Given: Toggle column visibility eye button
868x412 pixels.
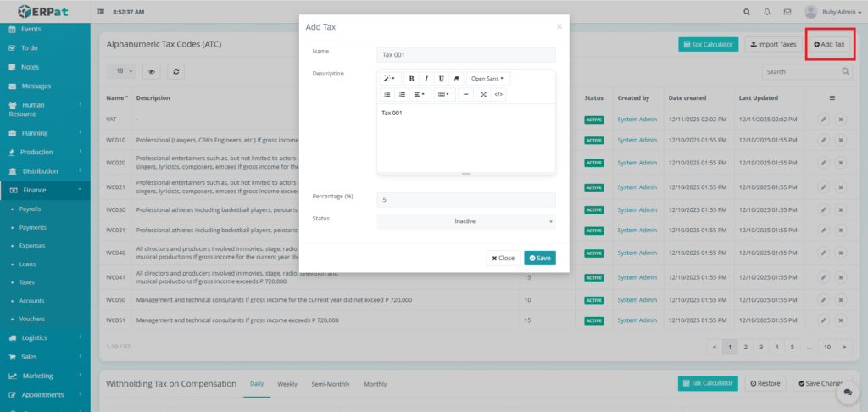Looking at the screenshot, I should 151,71.
